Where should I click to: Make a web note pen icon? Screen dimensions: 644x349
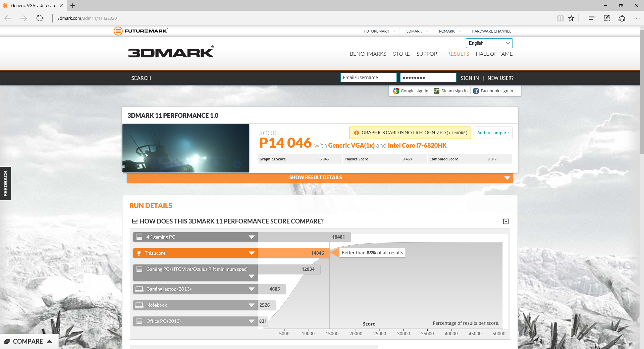pyautogui.click(x=607, y=18)
